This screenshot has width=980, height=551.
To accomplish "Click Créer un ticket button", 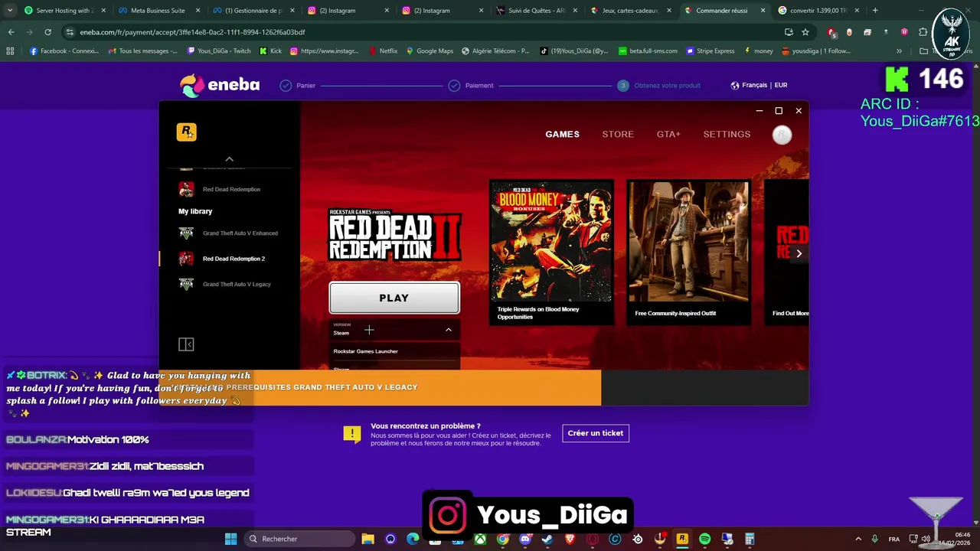I will click(596, 433).
